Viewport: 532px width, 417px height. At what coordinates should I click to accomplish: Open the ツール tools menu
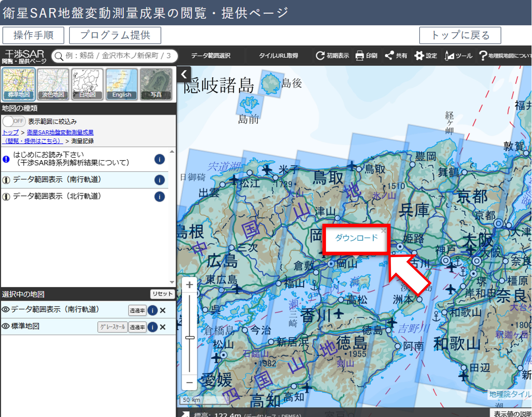pos(458,56)
